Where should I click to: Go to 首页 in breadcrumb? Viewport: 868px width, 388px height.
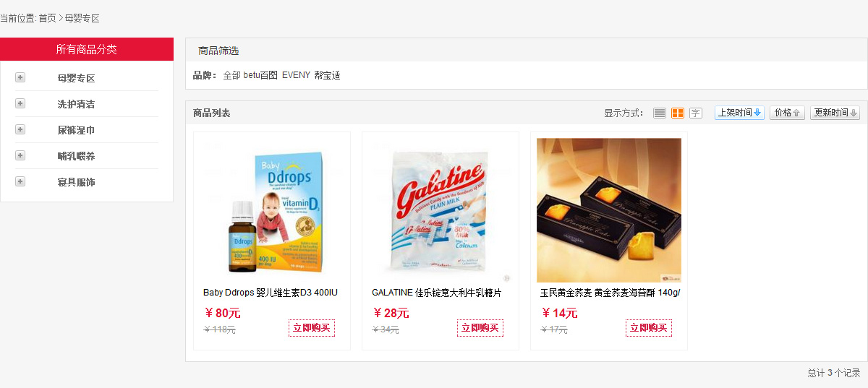coord(47,18)
